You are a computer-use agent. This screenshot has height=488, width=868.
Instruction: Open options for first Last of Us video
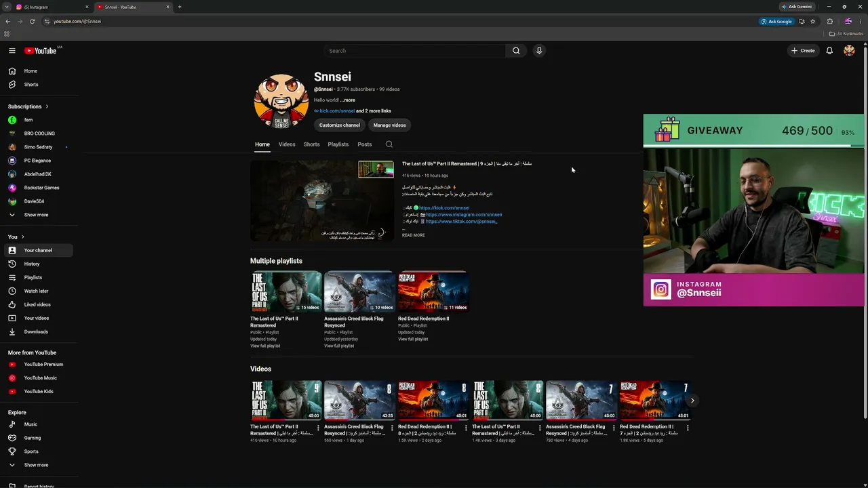click(x=318, y=428)
